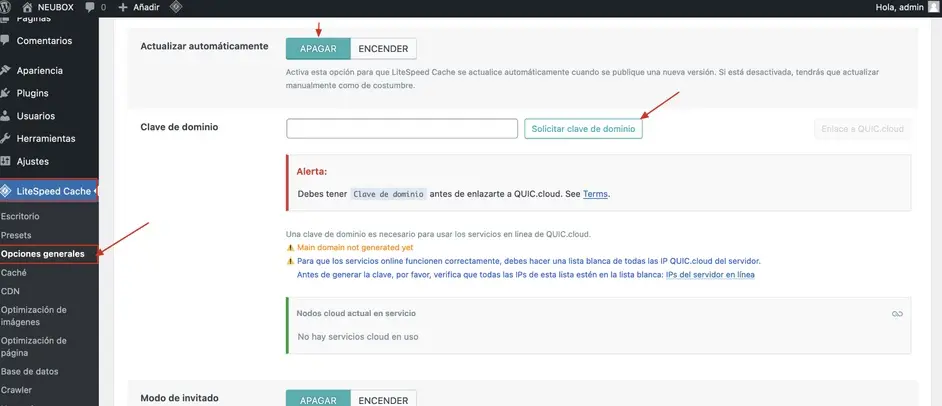Click the 'Modo de invitado' setting label

point(179,398)
